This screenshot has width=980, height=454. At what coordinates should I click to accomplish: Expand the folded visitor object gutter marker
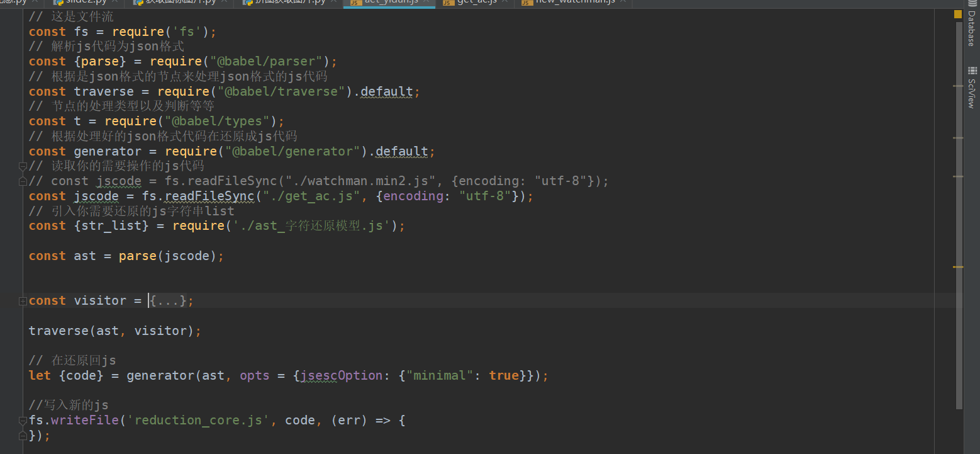(x=23, y=301)
